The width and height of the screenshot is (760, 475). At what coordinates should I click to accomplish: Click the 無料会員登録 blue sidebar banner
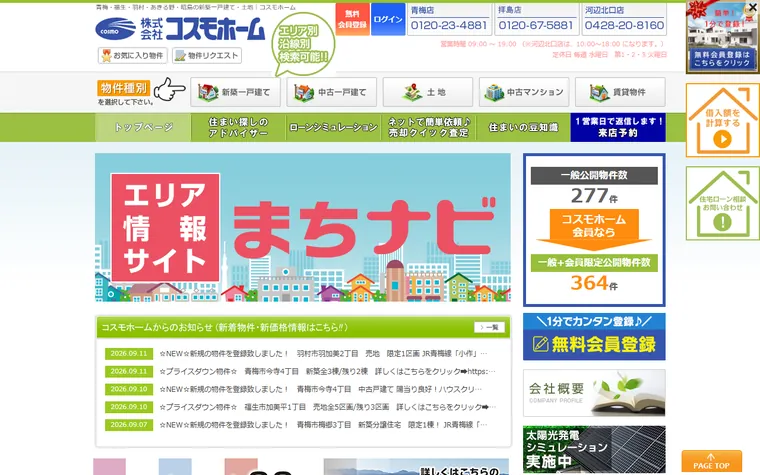pyautogui.click(x=594, y=337)
